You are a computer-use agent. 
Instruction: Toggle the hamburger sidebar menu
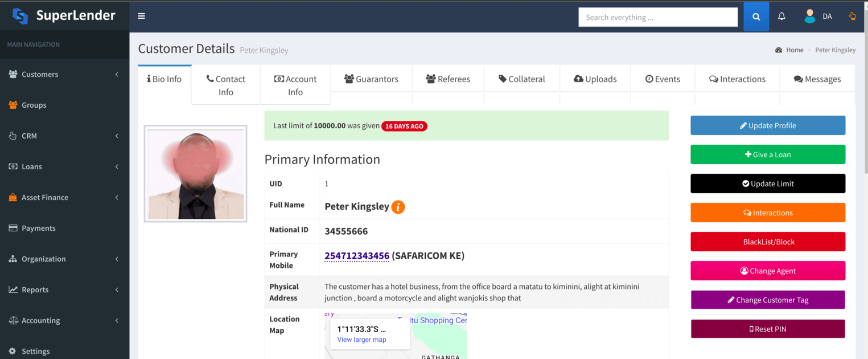(141, 16)
